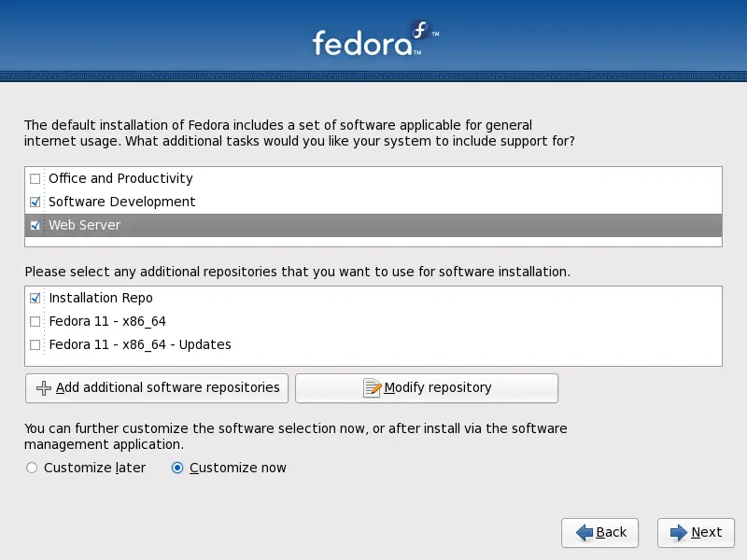Enable the Office and Productivity checkbox
Image resolution: width=747 pixels, height=560 pixels.
(x=35, y=178)
